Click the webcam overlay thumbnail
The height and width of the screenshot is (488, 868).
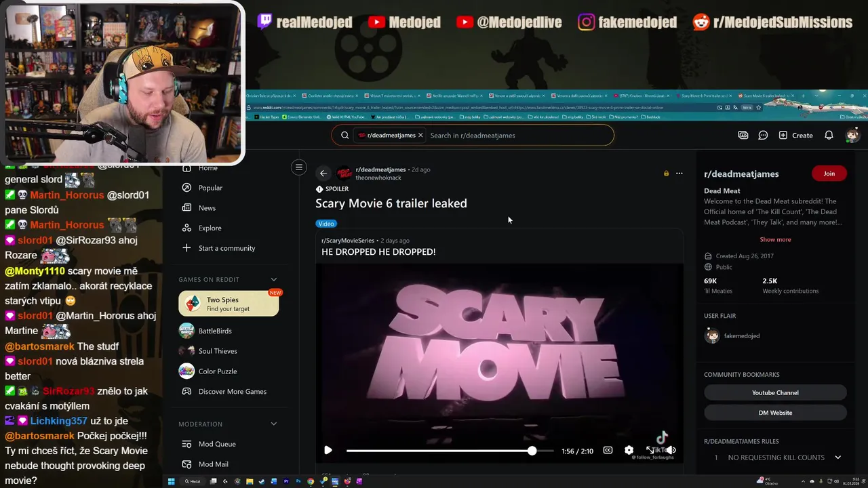122,82
